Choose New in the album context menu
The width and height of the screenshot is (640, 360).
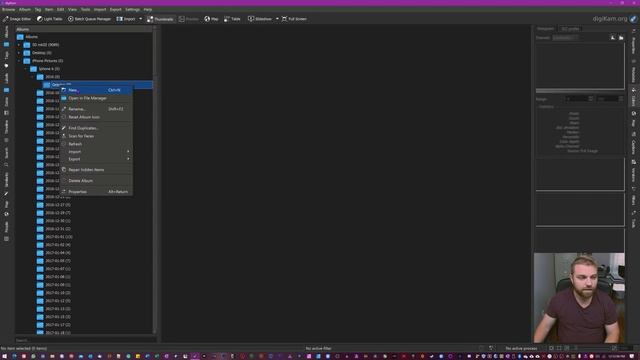[96, 90]
